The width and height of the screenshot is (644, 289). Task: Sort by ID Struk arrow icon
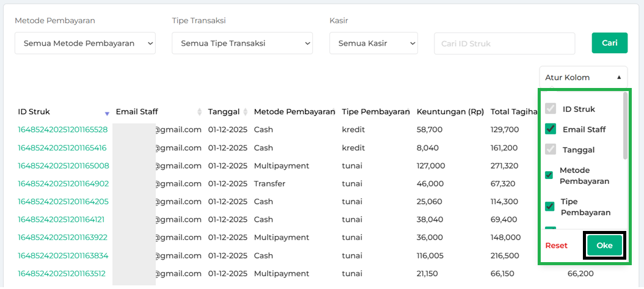pos(107,113)
